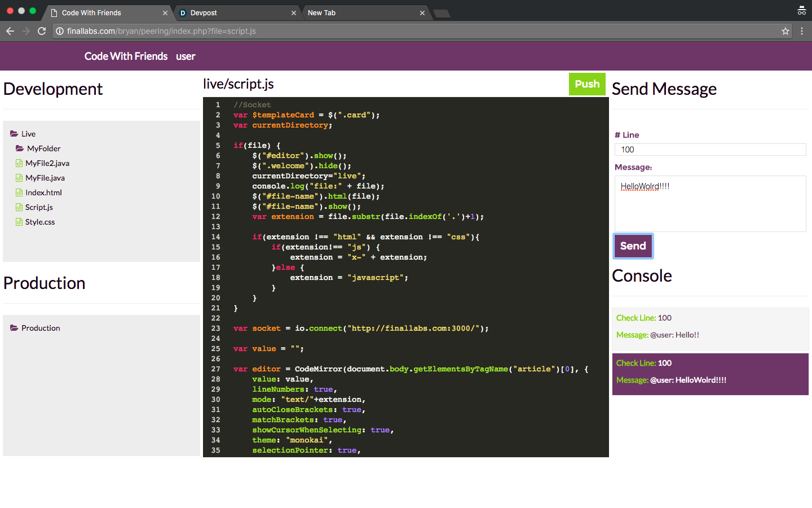Click the incognito icon in the title bar
This screenshot has width=812, height=508.
click(802, 10)
